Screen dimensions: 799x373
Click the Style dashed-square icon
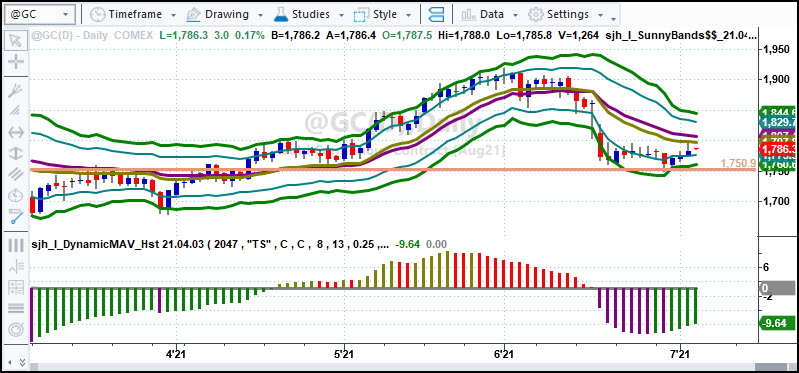point(361,14)
